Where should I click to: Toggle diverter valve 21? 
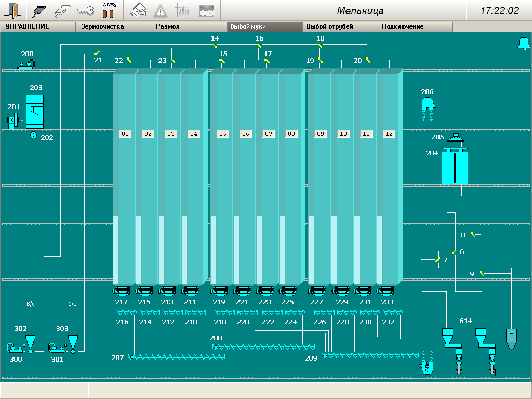tap(97, 52)
